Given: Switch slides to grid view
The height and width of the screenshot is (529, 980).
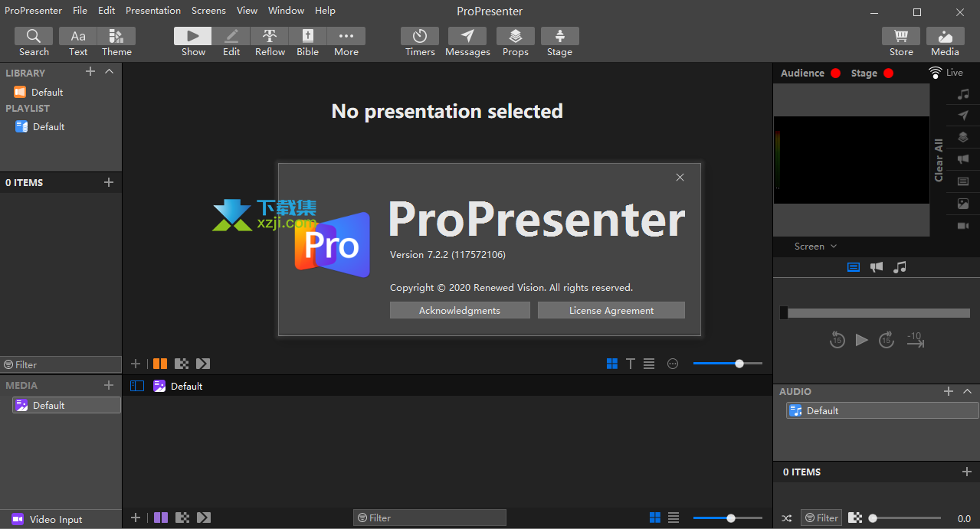Looking at the screenshot, I should tap(612, 364).
